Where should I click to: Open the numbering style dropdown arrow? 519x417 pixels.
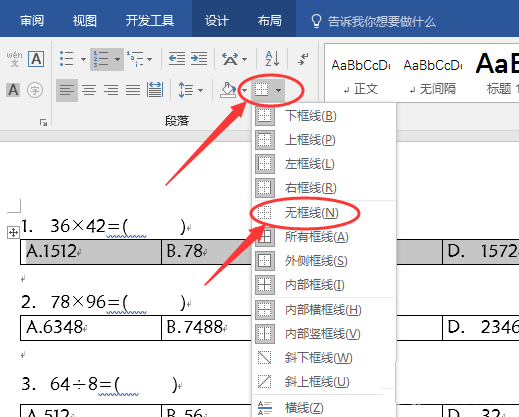coord(117,59)
